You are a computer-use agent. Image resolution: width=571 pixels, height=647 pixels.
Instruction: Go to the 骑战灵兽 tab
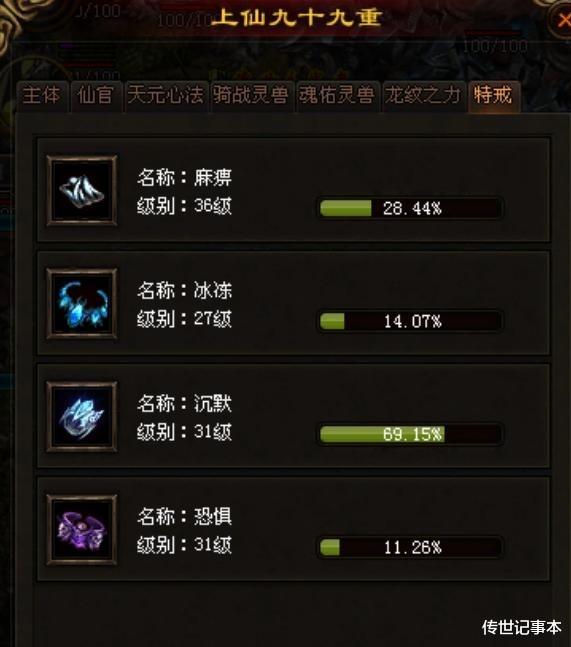click(251, 96)
